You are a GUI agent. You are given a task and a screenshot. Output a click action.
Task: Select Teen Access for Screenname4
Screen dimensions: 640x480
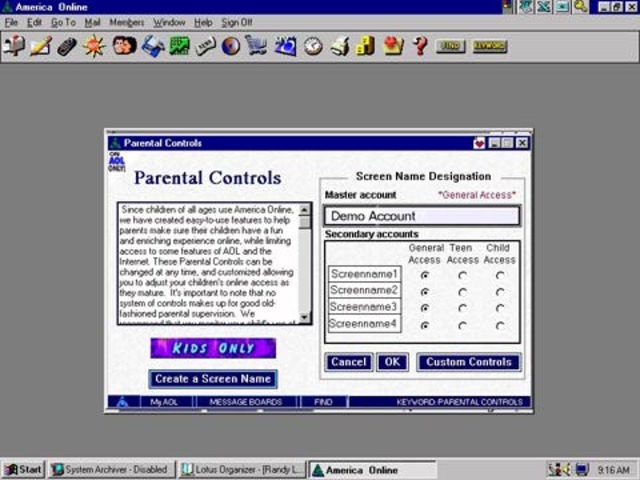pyautogui.click(x=462, y=325)
